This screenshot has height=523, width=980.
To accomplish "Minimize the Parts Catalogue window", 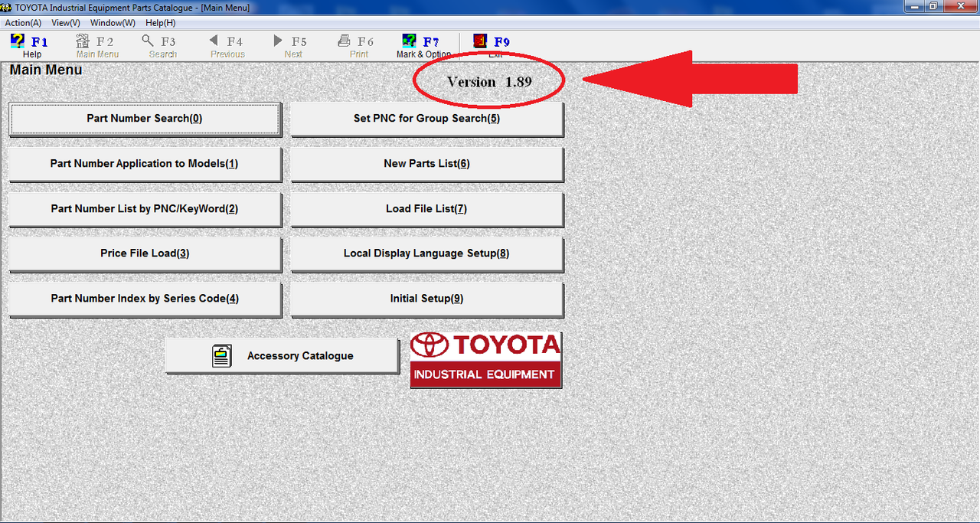I will [914, 6].
